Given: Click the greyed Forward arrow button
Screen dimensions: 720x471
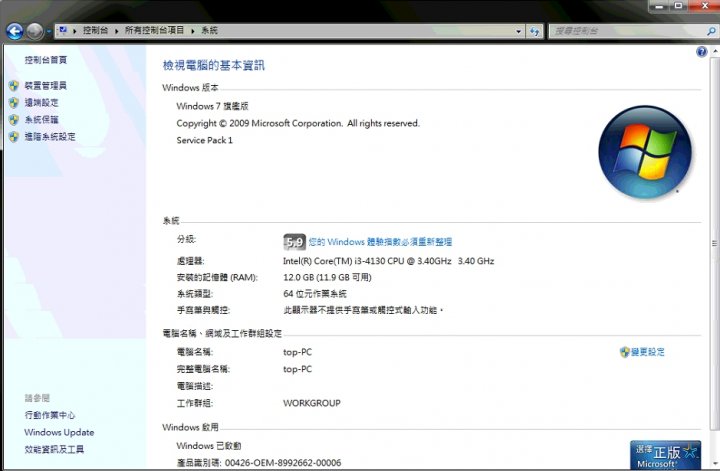Looking at the screenshot, I should (x=34, y=31).
